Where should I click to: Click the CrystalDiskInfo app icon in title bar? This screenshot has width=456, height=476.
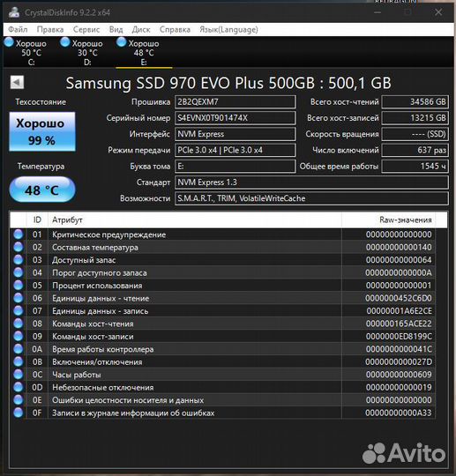(14, 12)
